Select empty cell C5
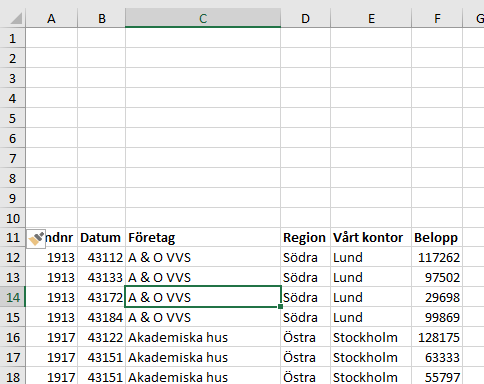This screenshot has height=384, width=484. click(x=203, y=118)
